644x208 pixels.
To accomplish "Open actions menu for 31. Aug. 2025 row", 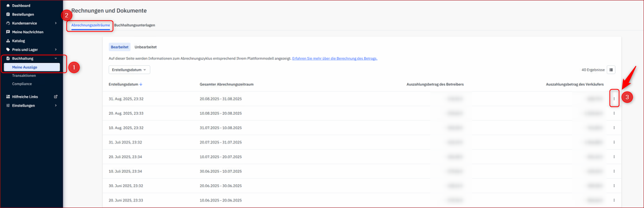I will (614, 99).
